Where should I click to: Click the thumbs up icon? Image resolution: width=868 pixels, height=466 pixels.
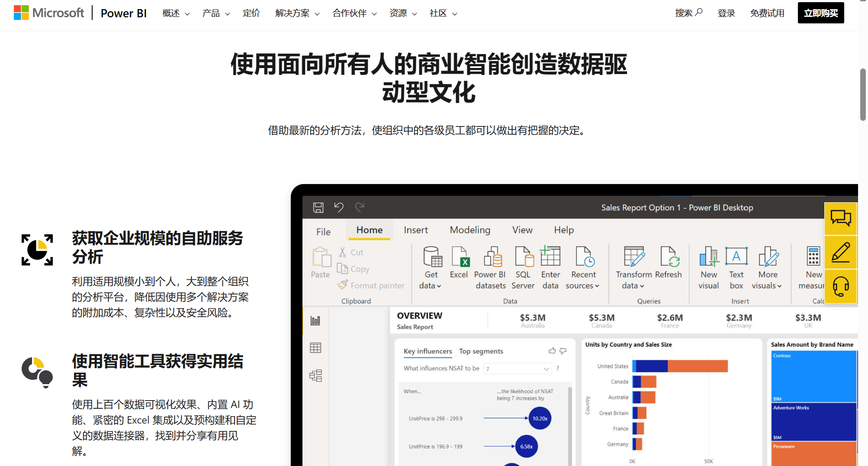tap(552, 351)
